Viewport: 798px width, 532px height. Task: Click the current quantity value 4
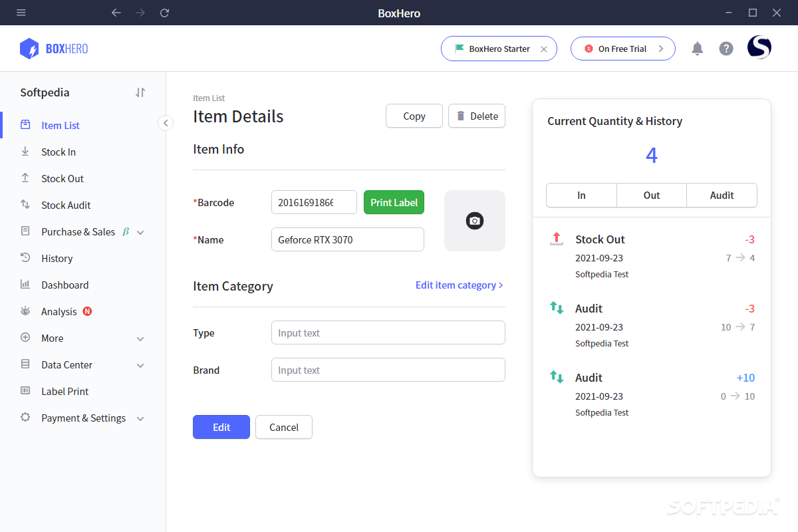[x=652, y=156]
